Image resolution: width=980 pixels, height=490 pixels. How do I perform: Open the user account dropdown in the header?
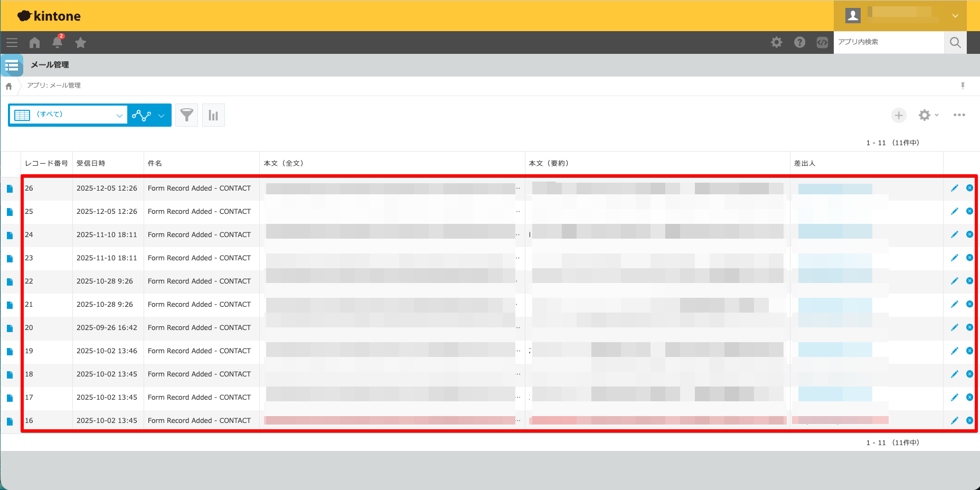tap(956, 16)
